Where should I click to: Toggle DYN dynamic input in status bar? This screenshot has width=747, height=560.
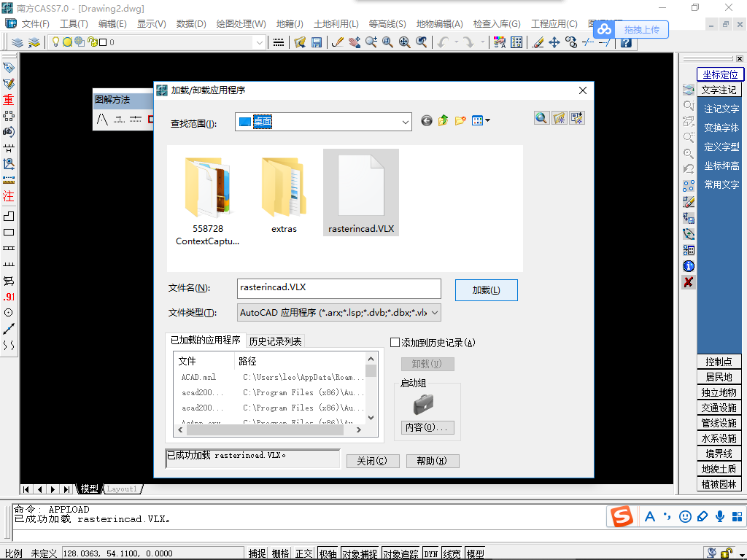430,553
